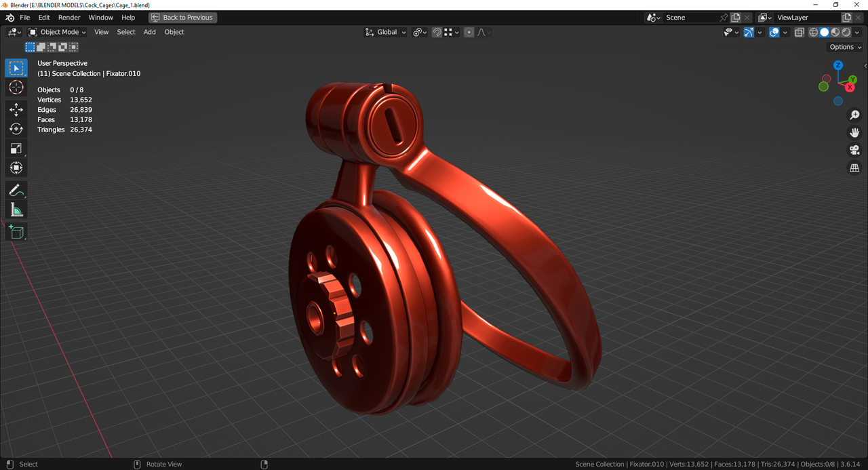Toggle snapping magnet icon
The width and height of the screenshot is (868, 470).
[437, 32]
